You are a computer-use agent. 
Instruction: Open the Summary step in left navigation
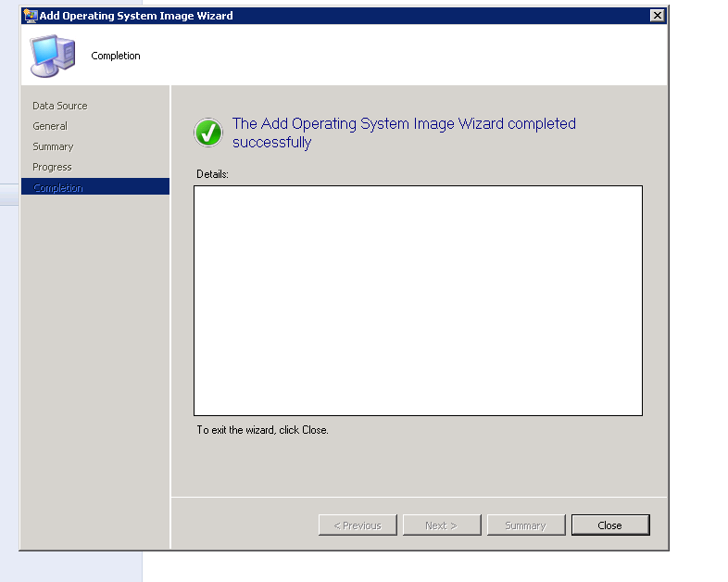click(x=53, y=146)
